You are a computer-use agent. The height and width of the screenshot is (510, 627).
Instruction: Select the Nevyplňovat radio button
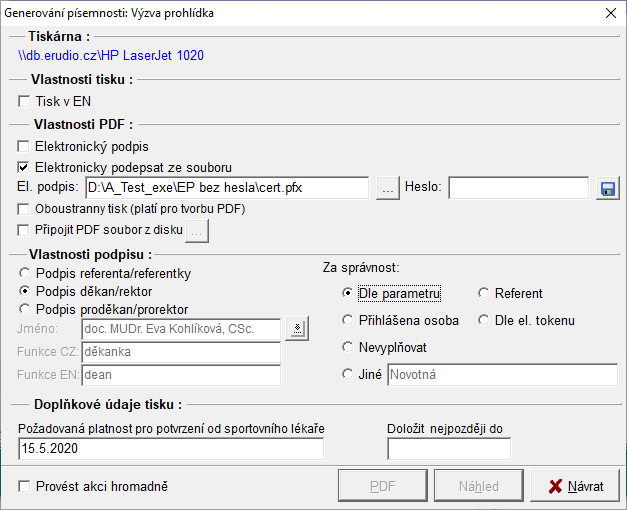[x=348, y=347]
